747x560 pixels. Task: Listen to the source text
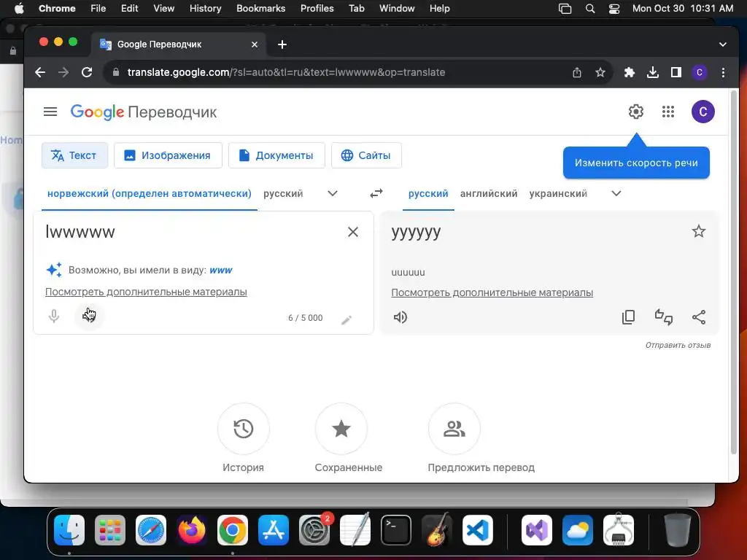(88, 315)
